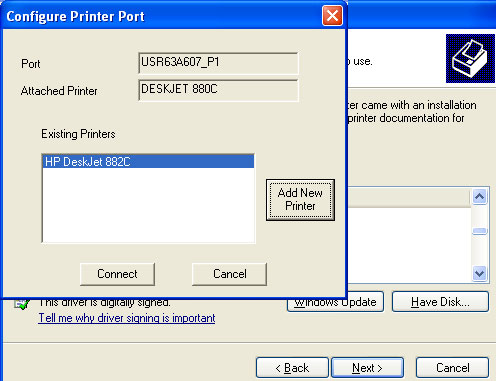Click the Configure Printer Port title bar
Screen dimensions: 496x381
[160, 16]
